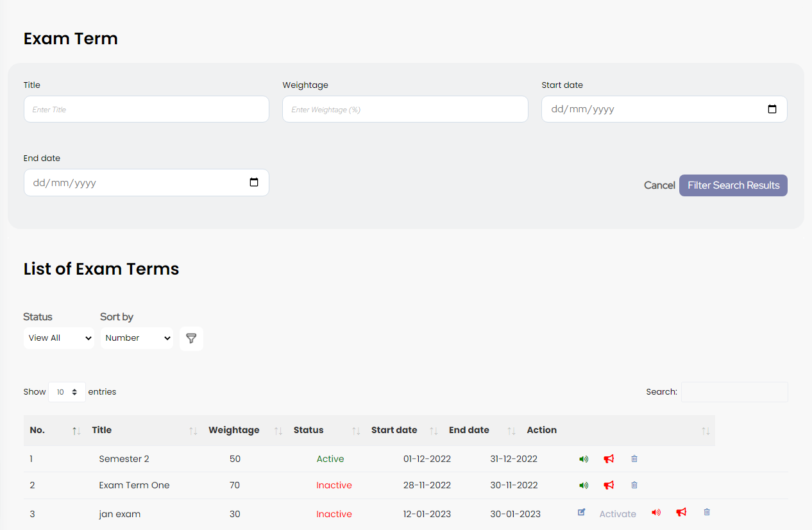Delete jan exam with trash icon
The width and height of the screenshot is (812, 530).
[x=707, y=512]
